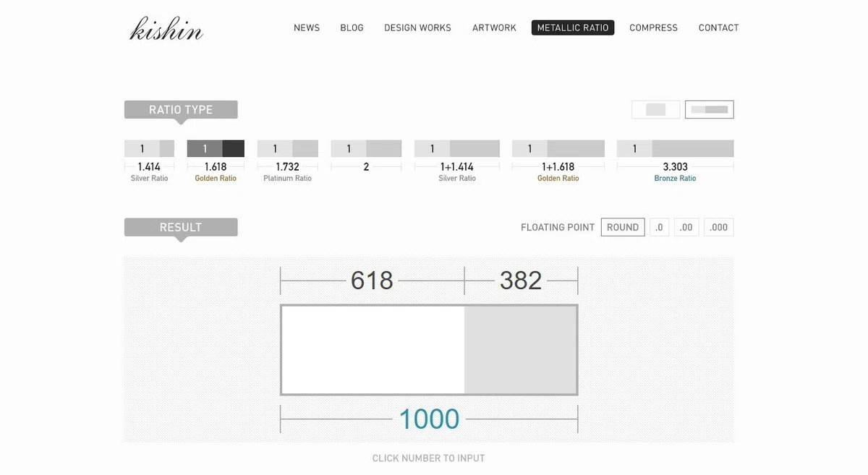The height and width of the screenshot is (475, 868).
Task: Choose the 1+1.414 Silver Ratio bar
Action: tap(456, 149)
